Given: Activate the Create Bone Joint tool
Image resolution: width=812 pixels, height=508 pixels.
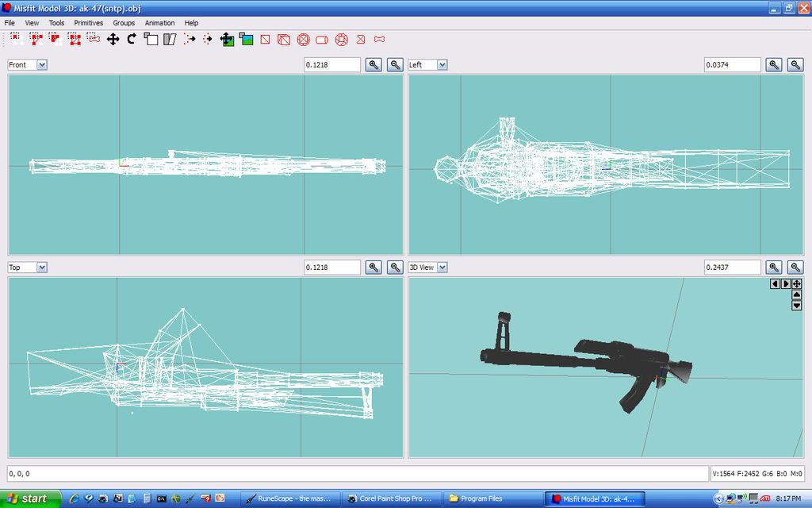Looking at the screenshot, I should [x=380, y=39].
